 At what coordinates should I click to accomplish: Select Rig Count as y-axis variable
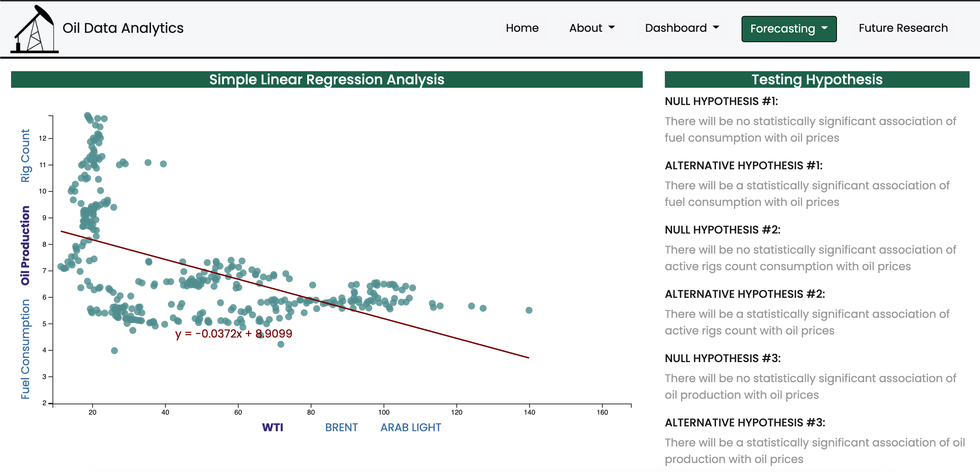click(x=25, y=155)
